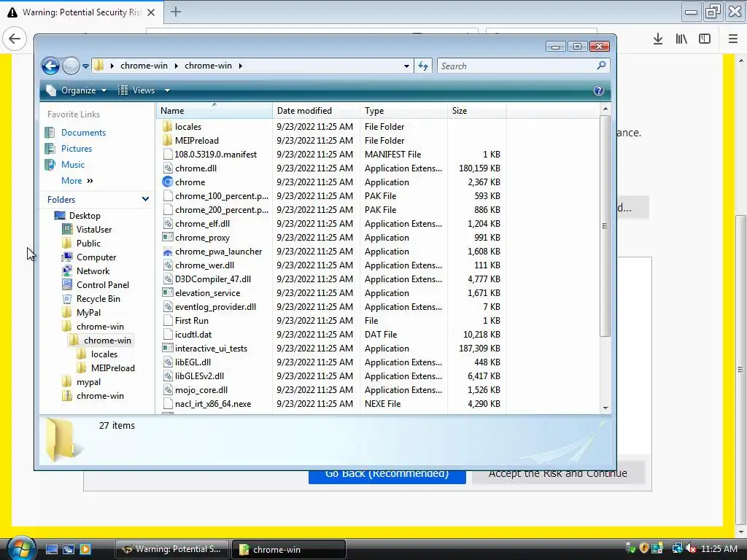
Task: Click Windows Start orb
Action: 21,548
